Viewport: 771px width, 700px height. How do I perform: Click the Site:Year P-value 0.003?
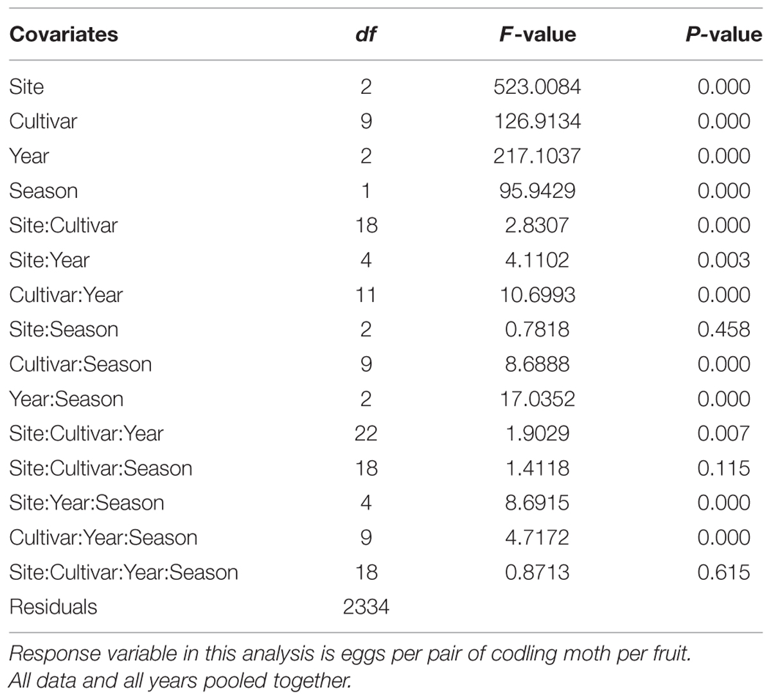[x=723, y=260]
